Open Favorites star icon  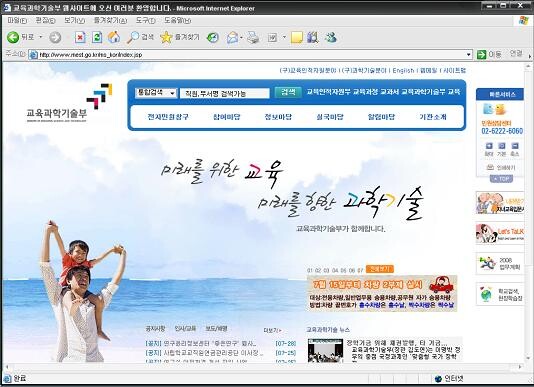[166, 37]
